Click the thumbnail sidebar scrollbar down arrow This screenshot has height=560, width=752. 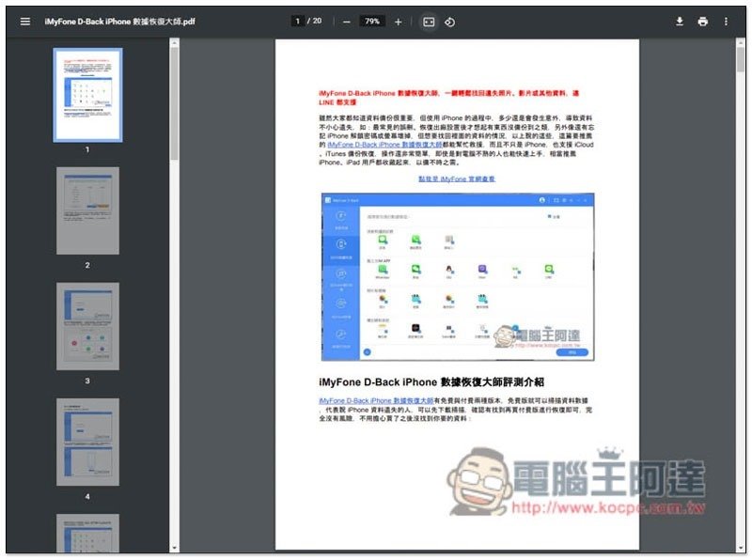(x=174, y=548)
